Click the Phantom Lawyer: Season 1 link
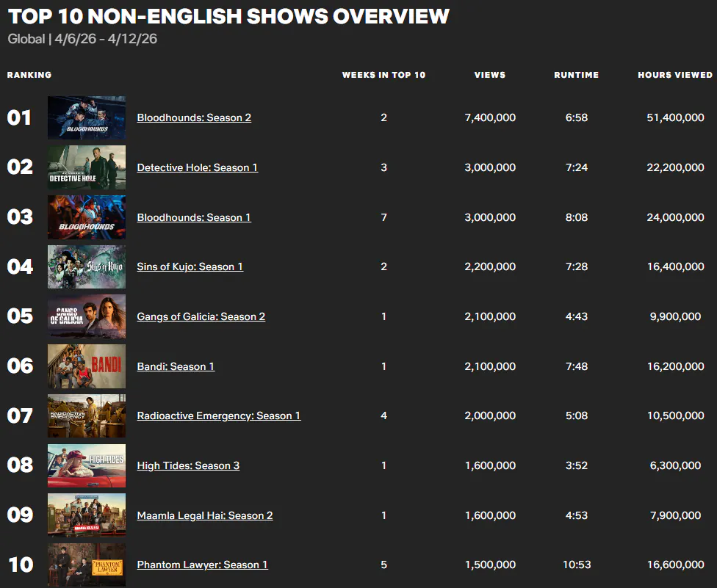Viewport: 717px width, 588px height. (202, 565)
